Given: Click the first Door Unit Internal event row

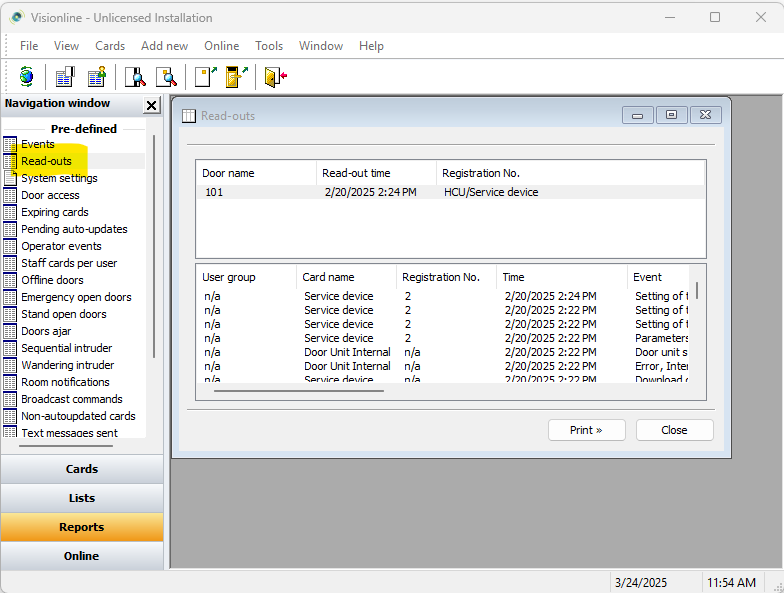Looking at the screenshot, I should 443,352.
